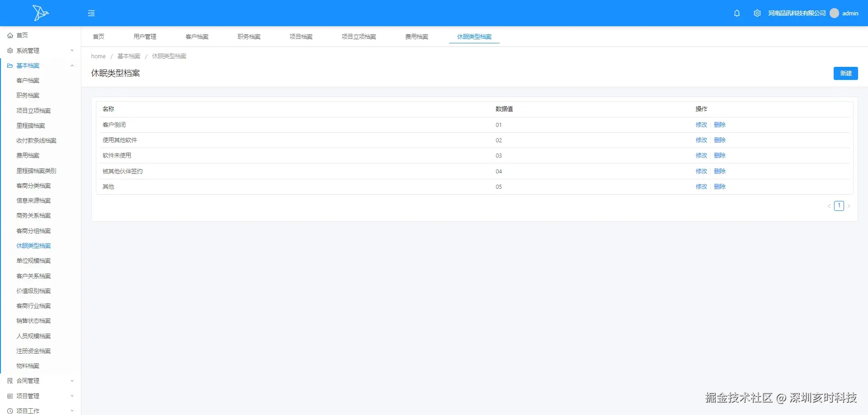Click the 新建 button
This screenshot has height=415, width=868.
[846, 73]
